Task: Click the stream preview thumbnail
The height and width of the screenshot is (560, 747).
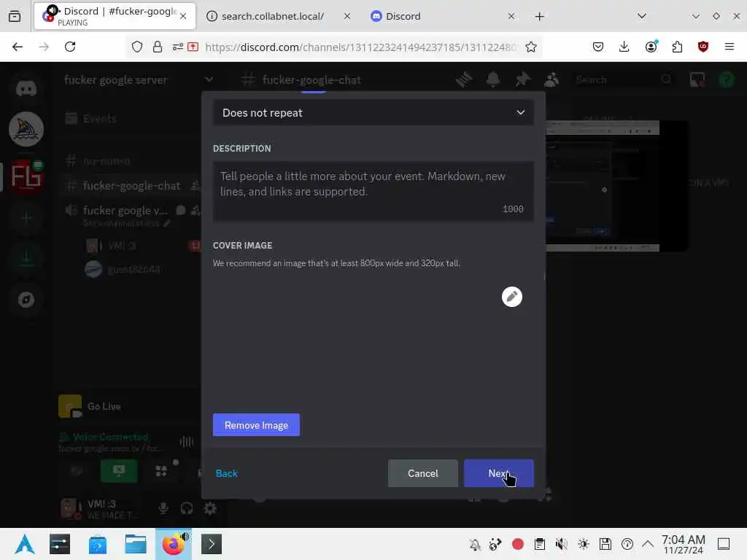Action: coord(602,186)
